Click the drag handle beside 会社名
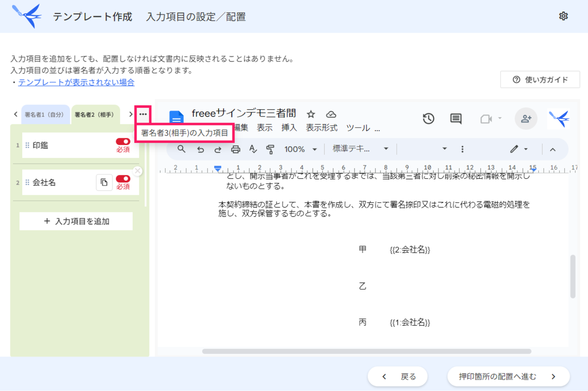Screen dimensions: 588x391 (x=27, y=182)
